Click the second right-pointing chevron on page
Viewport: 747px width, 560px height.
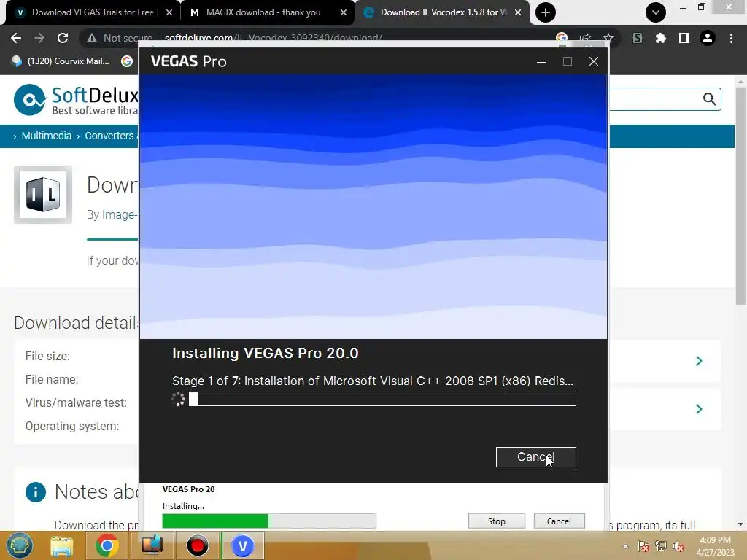pyautogui.click(x=699, y=409)
